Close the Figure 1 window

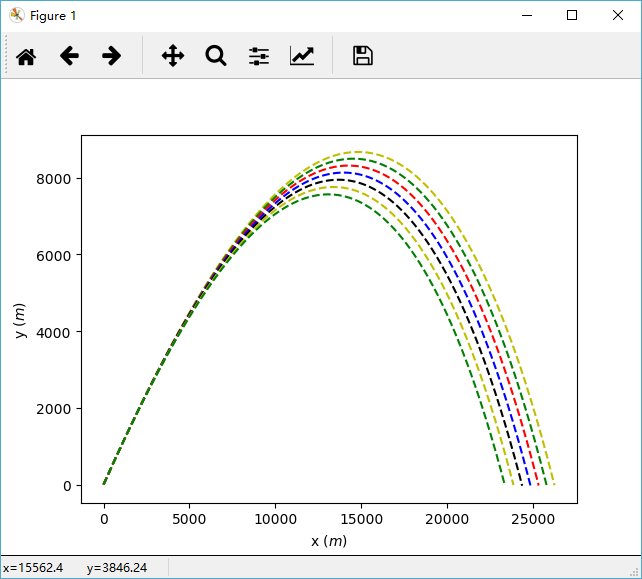618,15
